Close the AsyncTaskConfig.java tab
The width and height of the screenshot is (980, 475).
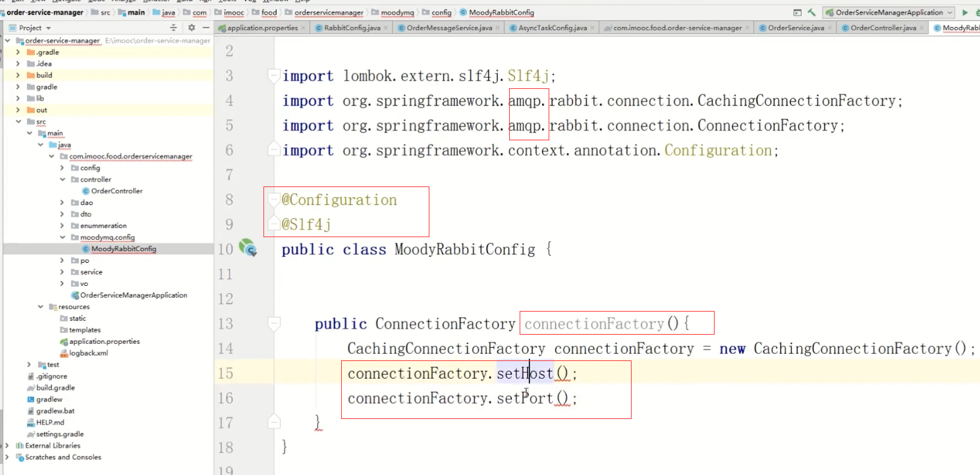point(592,28)
